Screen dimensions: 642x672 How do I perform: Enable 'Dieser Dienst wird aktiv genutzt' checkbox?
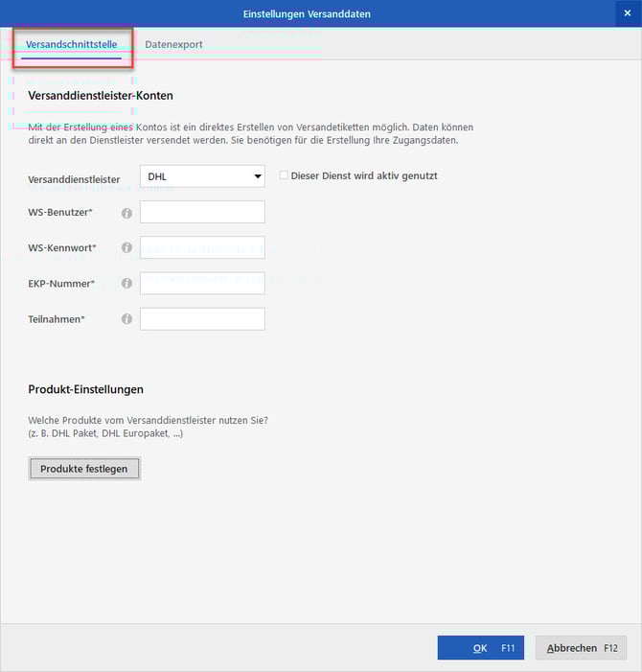point(284,175)
